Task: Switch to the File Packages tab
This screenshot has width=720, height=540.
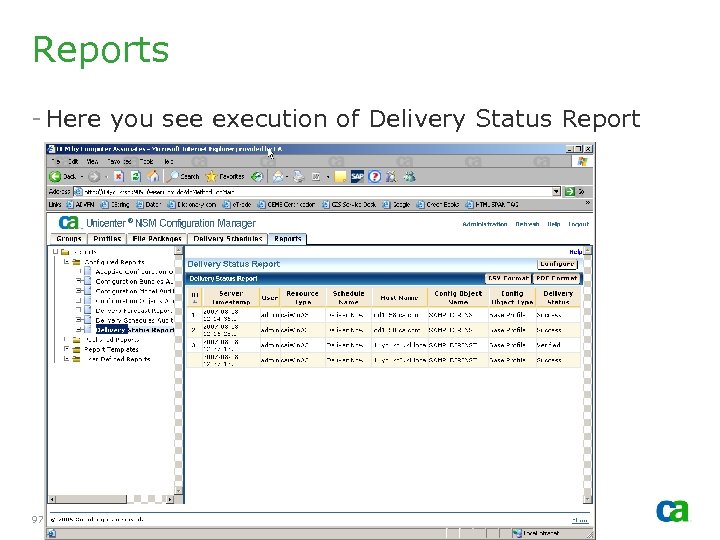Action: point(157,239)
